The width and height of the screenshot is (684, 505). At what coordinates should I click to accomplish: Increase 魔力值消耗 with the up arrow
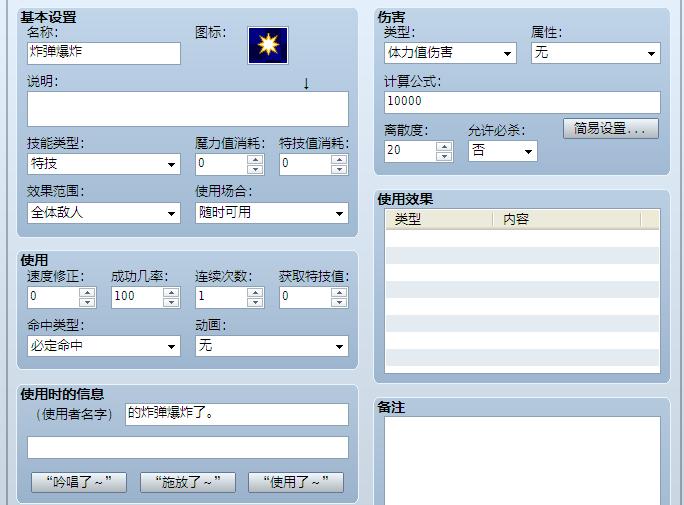(255, 160)
